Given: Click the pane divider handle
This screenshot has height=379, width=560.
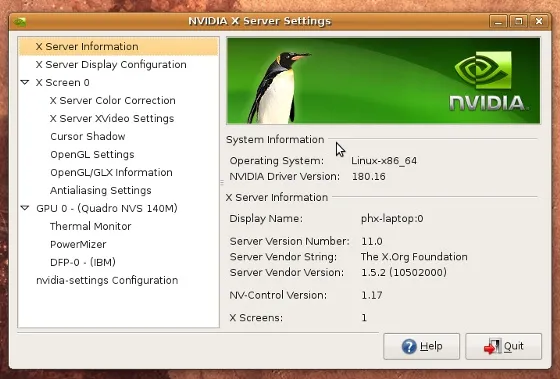Looking at the screenshot, I should click(222, 183).
